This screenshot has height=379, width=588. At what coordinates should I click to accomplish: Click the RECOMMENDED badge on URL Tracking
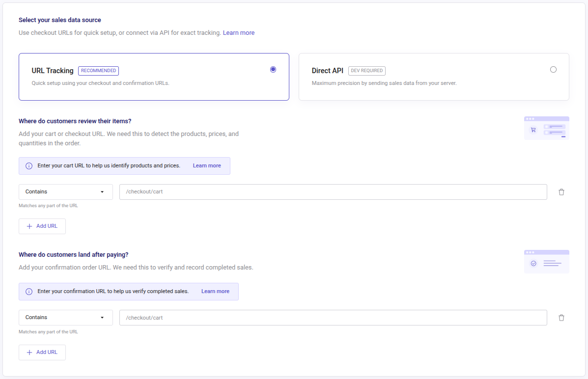(98, 70)
